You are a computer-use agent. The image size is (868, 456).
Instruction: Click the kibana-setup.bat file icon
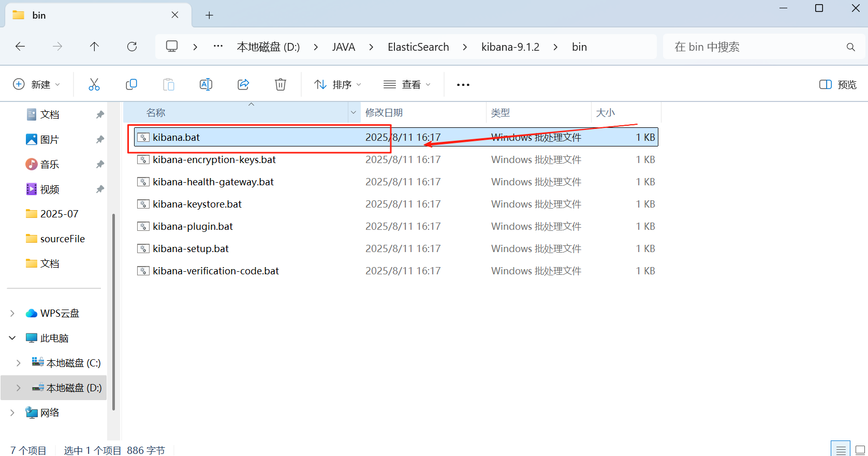pyautogui.click(x=143, y=248)
